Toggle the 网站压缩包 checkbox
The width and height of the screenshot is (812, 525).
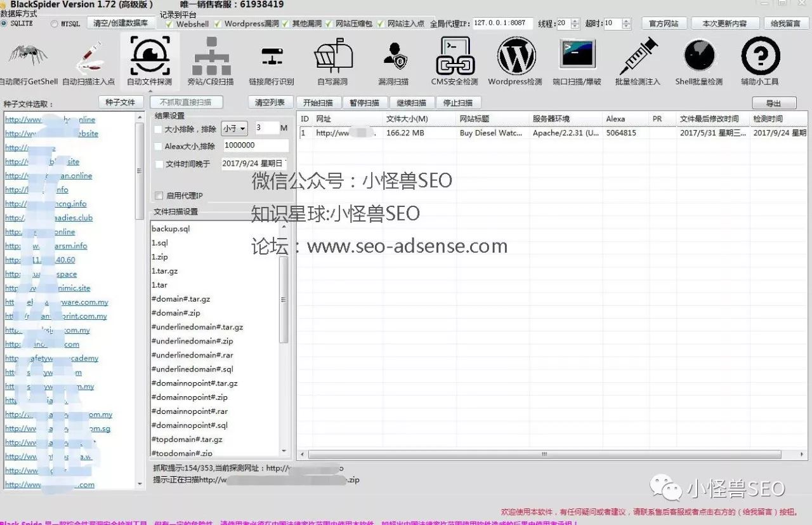point(329,24)
